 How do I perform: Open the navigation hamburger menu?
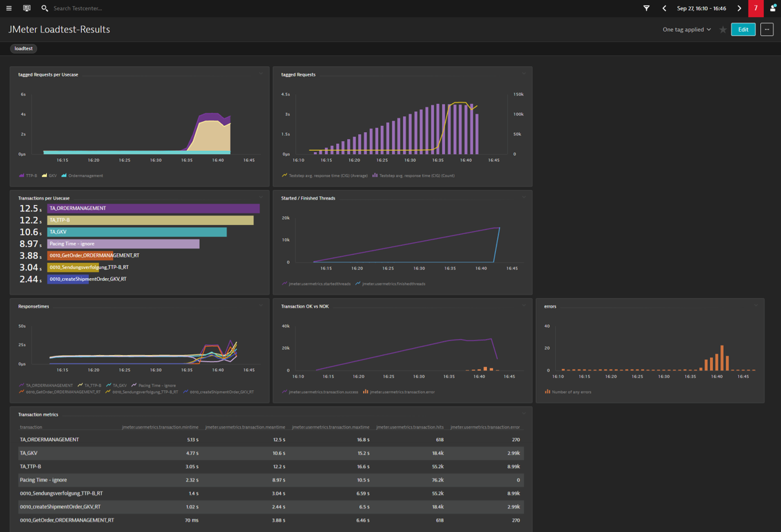coord(9,9)
